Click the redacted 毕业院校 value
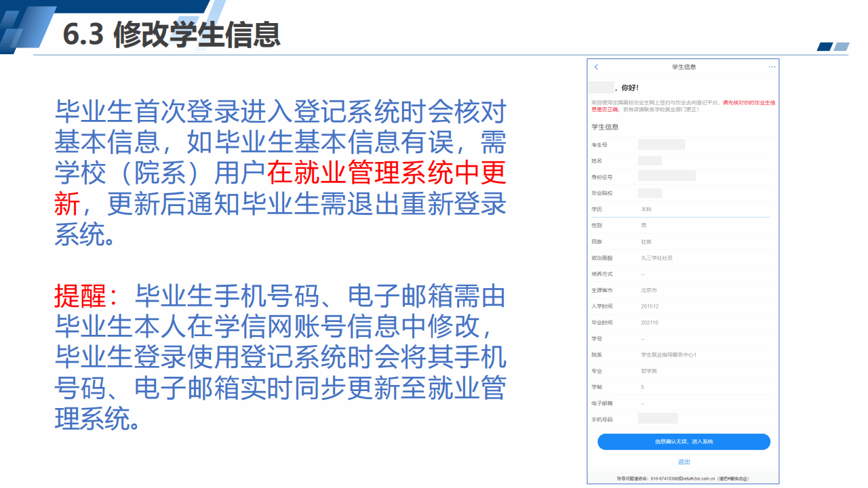 (x=650, y=193)
